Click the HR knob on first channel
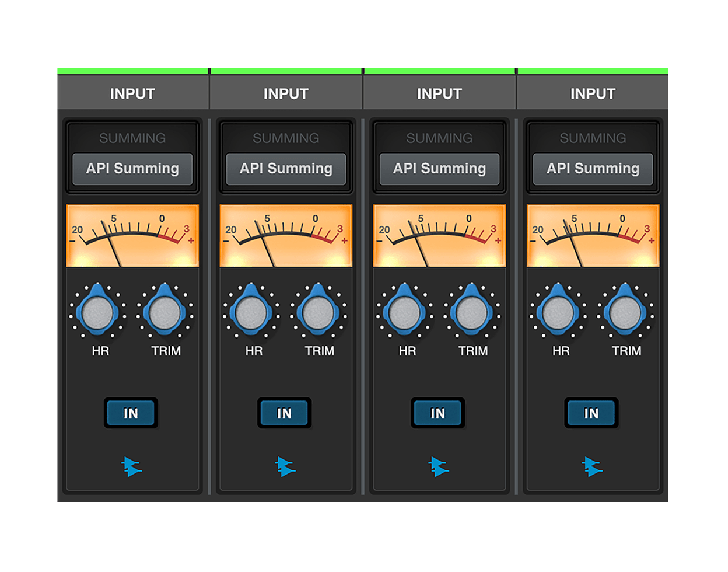The width and height of the screenshot is (728, 572). 97,312
